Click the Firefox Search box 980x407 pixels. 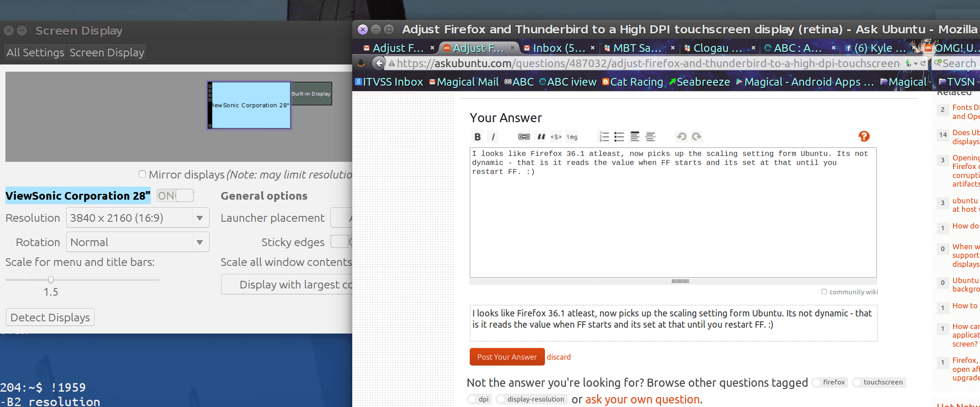tap(957, 64)
